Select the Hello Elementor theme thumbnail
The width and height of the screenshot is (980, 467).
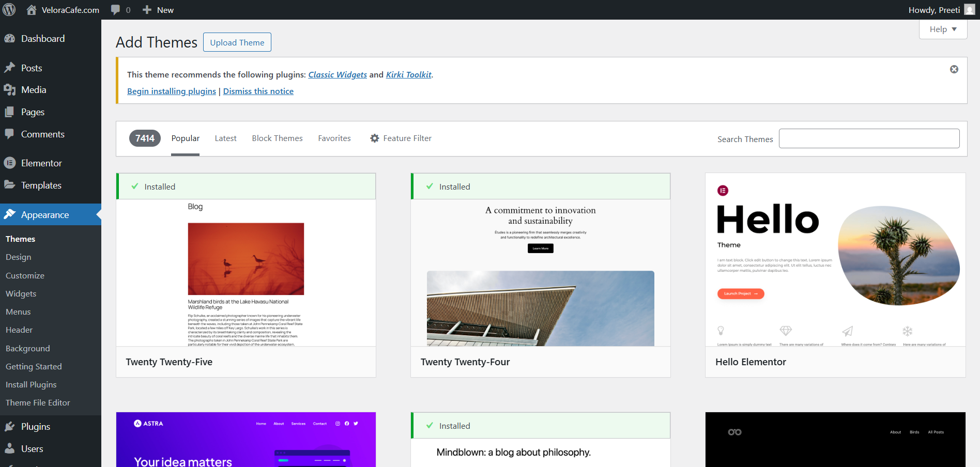point(835,260)
